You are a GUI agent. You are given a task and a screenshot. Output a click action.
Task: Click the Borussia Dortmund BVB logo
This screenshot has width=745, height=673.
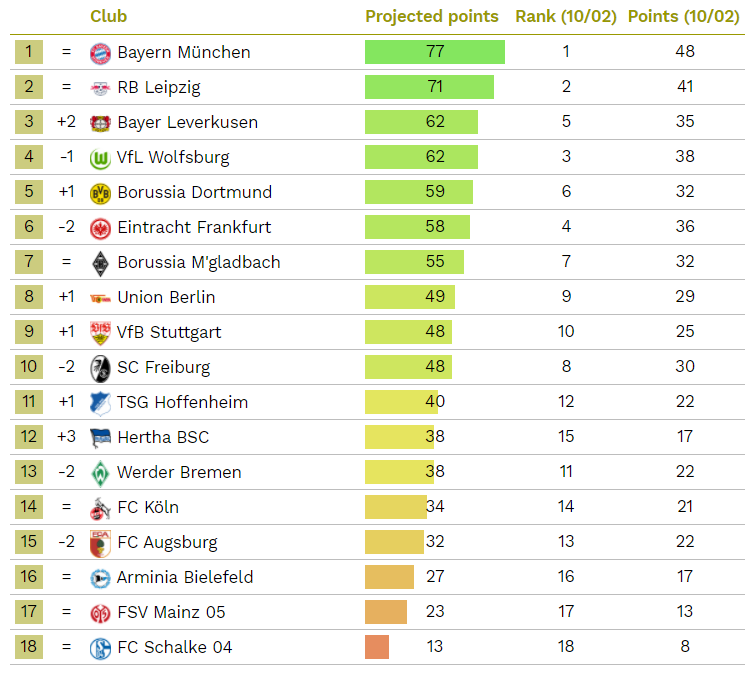coord(100,192)
